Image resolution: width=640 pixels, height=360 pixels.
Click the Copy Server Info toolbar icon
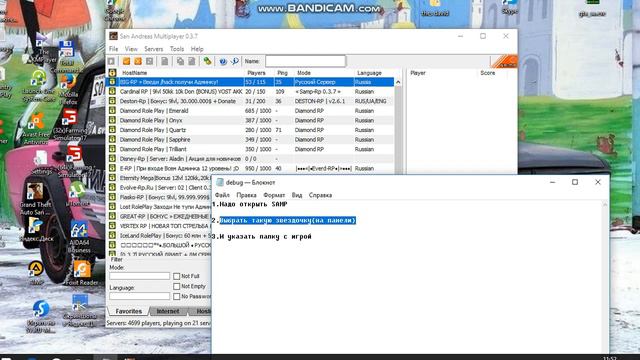180,61
